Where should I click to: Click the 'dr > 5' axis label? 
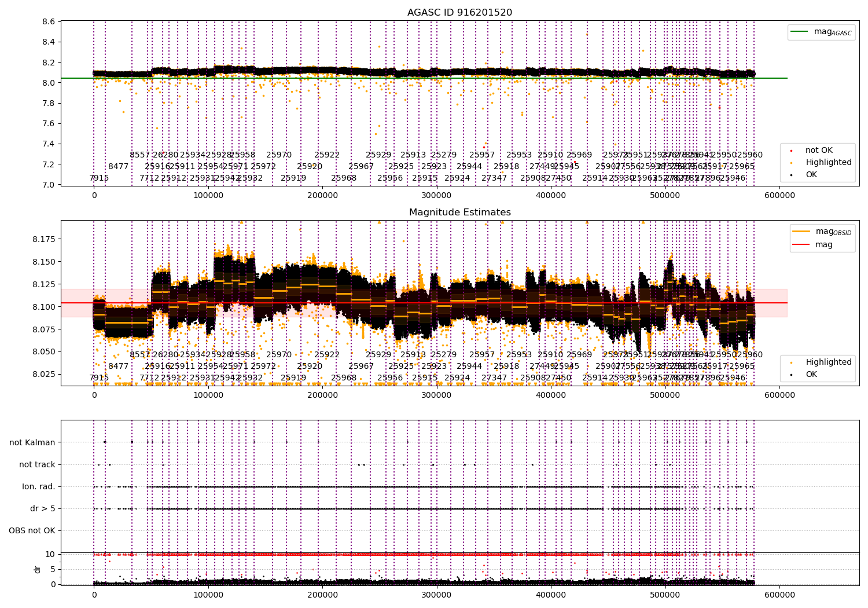pyautogui.click(x=43, y=508)
